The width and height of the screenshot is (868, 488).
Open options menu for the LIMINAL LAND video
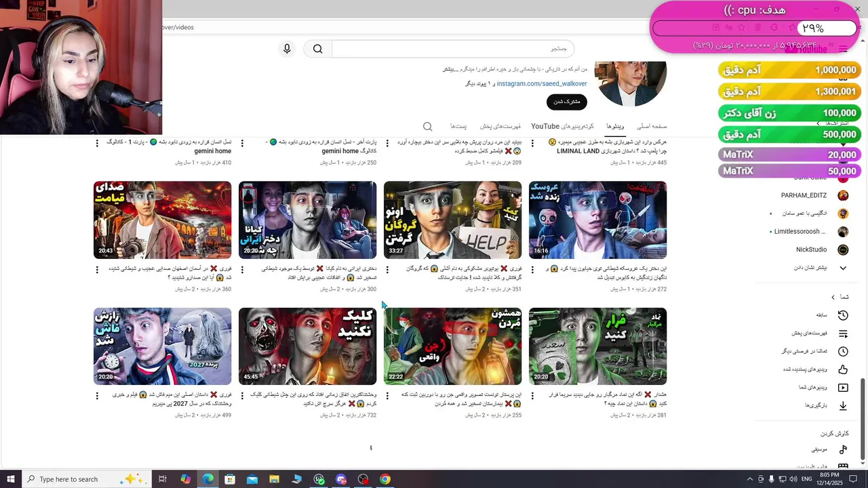pyautogui.click(x=532, y=143)
